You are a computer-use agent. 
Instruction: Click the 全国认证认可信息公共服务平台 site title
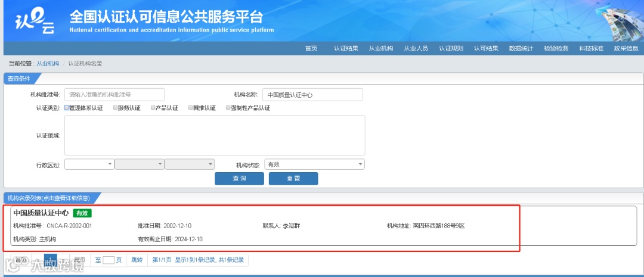(x=166, y=17)
